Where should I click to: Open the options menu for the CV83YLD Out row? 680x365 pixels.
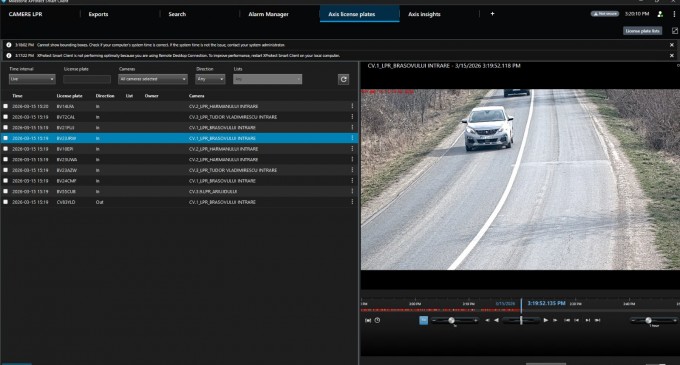pos(352,202)
